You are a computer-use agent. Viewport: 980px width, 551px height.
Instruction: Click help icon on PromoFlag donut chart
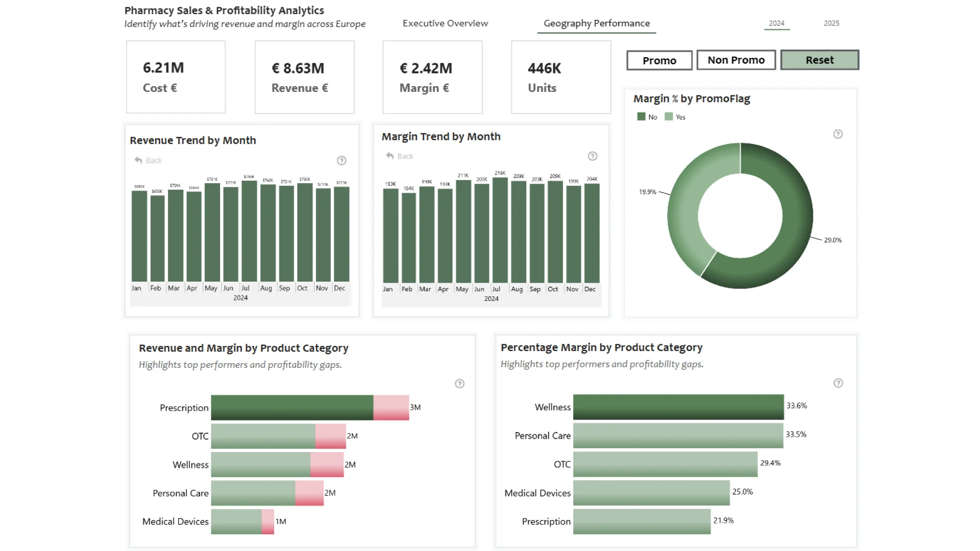(838, 134)
